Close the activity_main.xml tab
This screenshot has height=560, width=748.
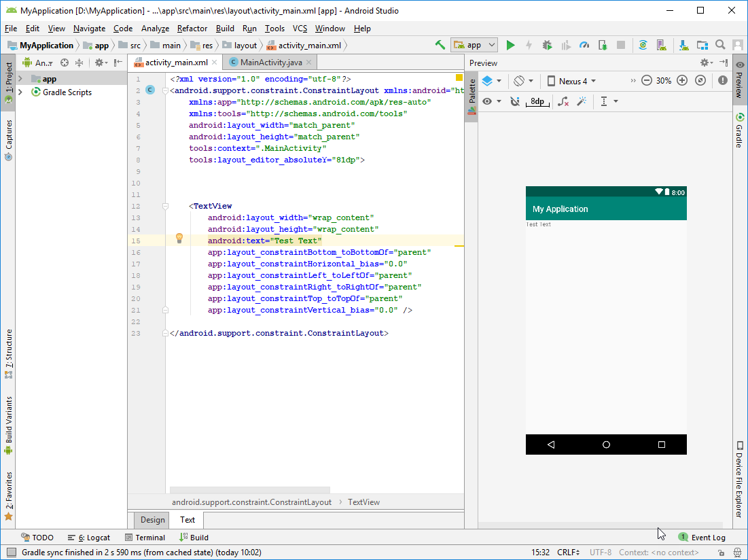[x=214, y=63]
